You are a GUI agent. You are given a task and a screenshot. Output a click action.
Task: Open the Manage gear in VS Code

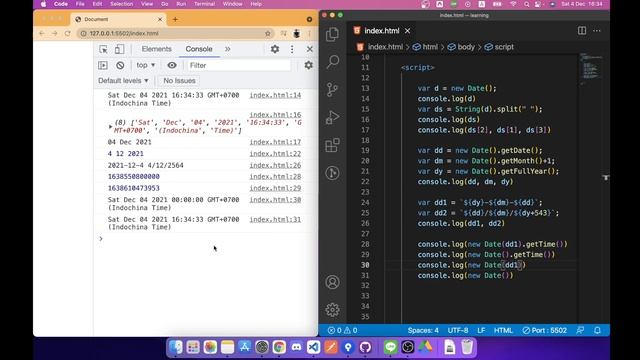(x=332, y=310)
